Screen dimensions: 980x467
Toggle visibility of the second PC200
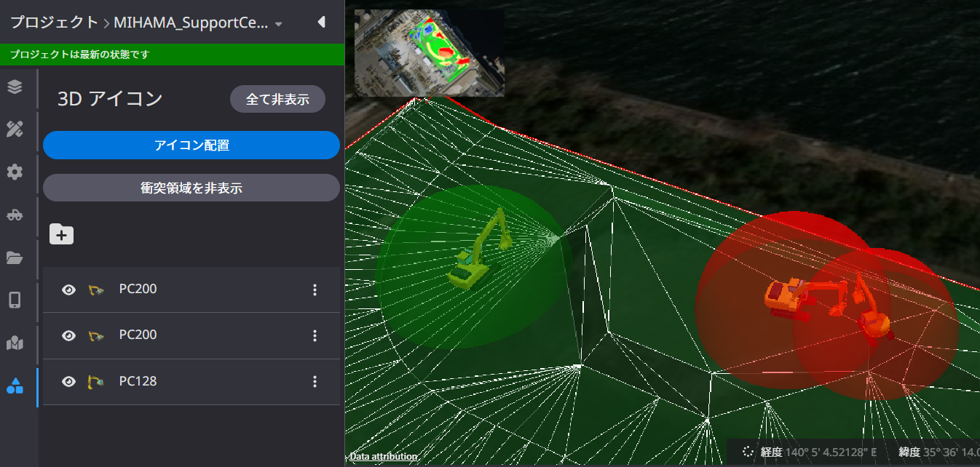[68, 335]
